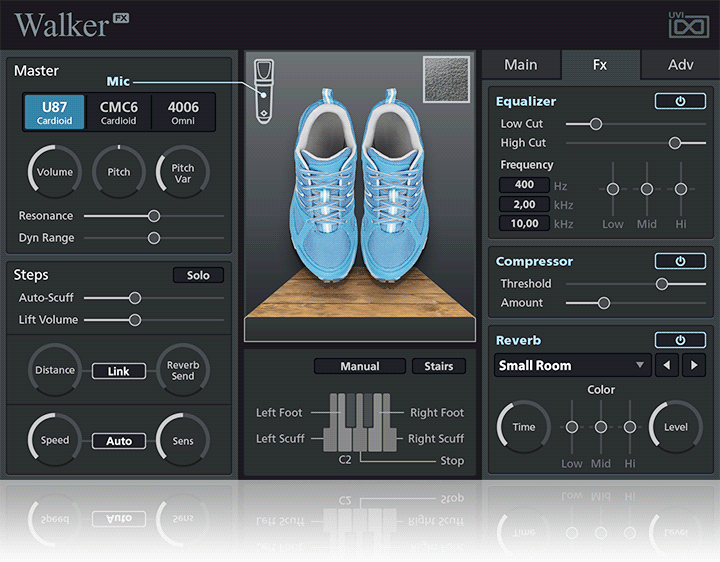
Task: Switch to the Main tab
Action: pyautogui.click(x=520, y=65)
